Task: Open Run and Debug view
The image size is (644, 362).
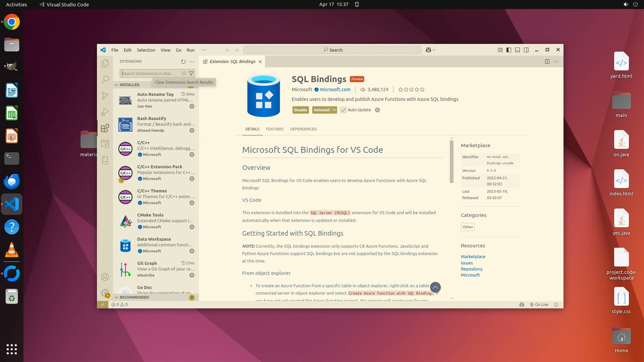Action: pos(105,112)
